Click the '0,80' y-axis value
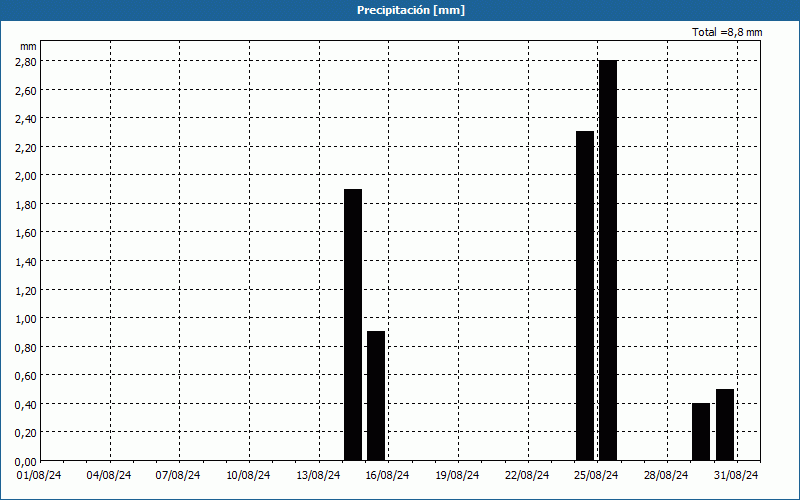Image resolution: width=800 pixels, height=500 pixels. tap(26, 347)
